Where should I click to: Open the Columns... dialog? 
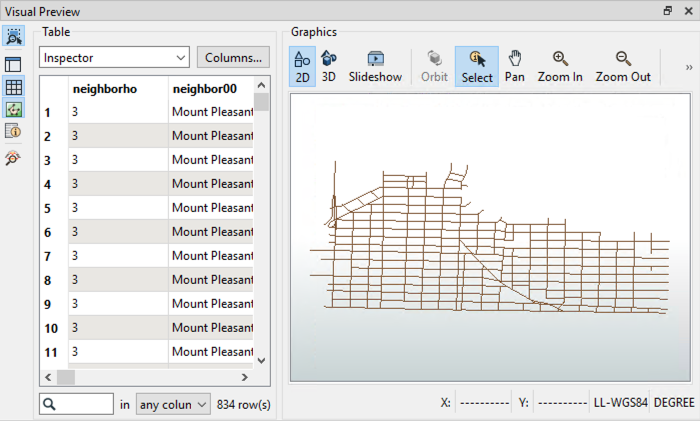click(233, 58)
